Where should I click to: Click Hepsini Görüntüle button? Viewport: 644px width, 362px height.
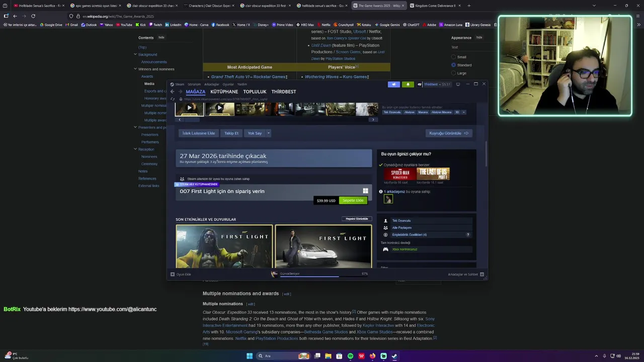click(357, 219)
